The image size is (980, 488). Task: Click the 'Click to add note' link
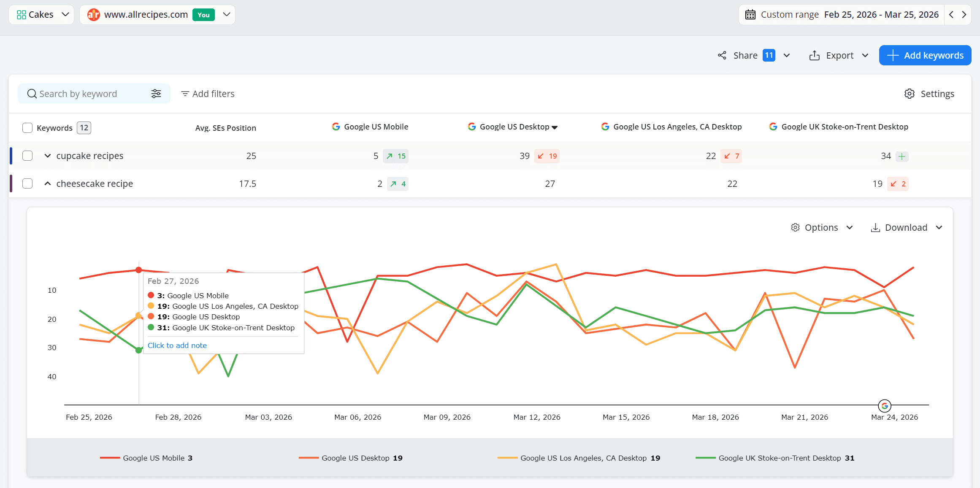coord(177,345)
